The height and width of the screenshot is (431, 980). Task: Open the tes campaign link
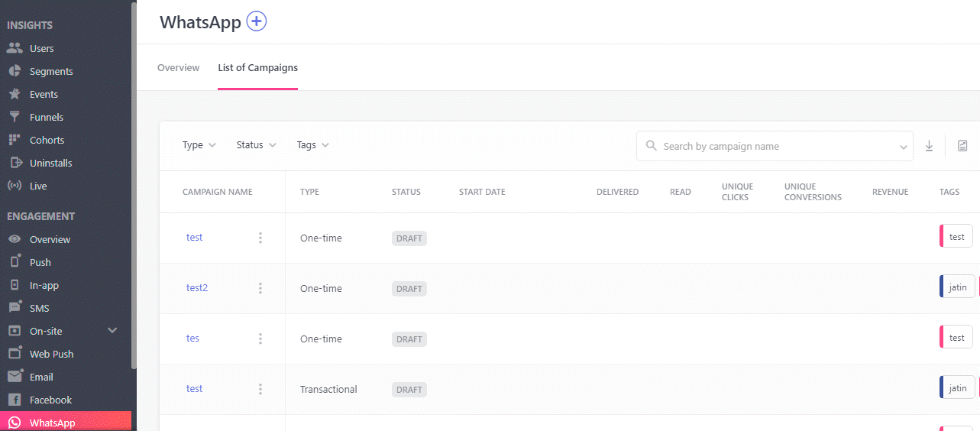[192, 339]
